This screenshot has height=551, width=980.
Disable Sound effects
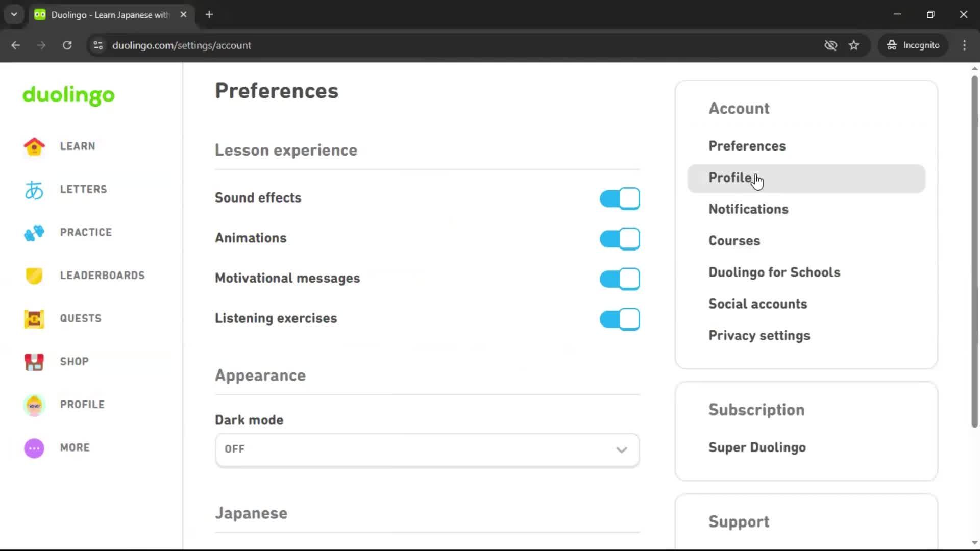619,198
